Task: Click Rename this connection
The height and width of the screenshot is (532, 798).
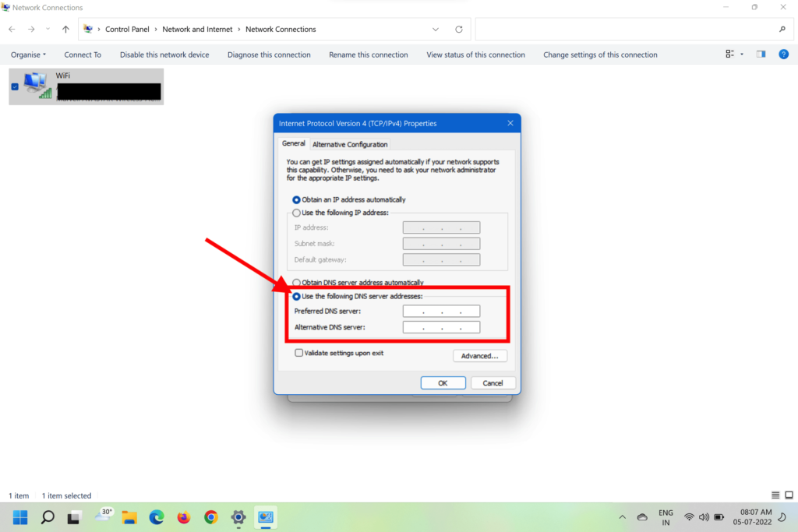Action: click(x=369, y=55)
